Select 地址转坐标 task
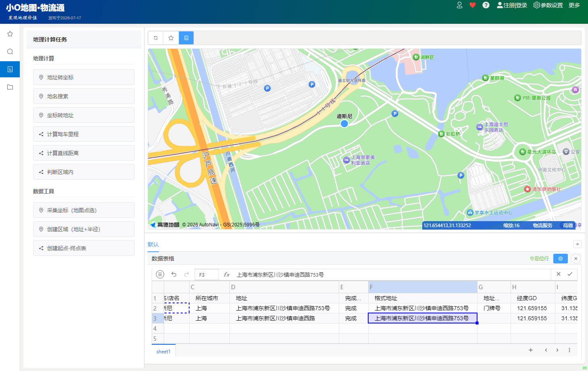Image resolution: width=588 pixels, height=371 pixels. [x=84, y=77]
